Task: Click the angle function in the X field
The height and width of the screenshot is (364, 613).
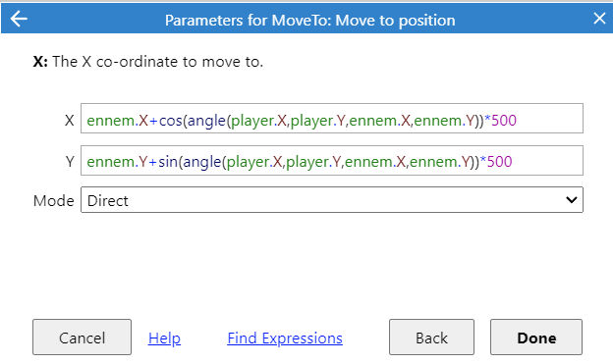Action: click(x=206, y=121)
